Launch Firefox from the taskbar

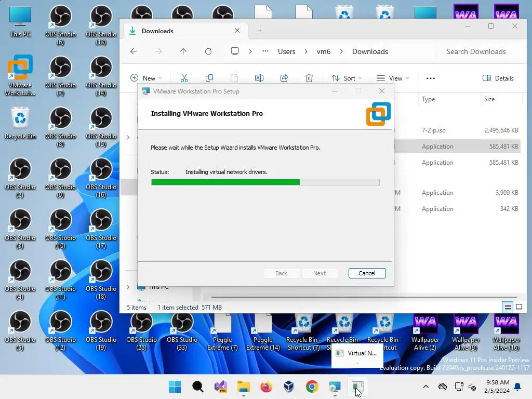267,387
